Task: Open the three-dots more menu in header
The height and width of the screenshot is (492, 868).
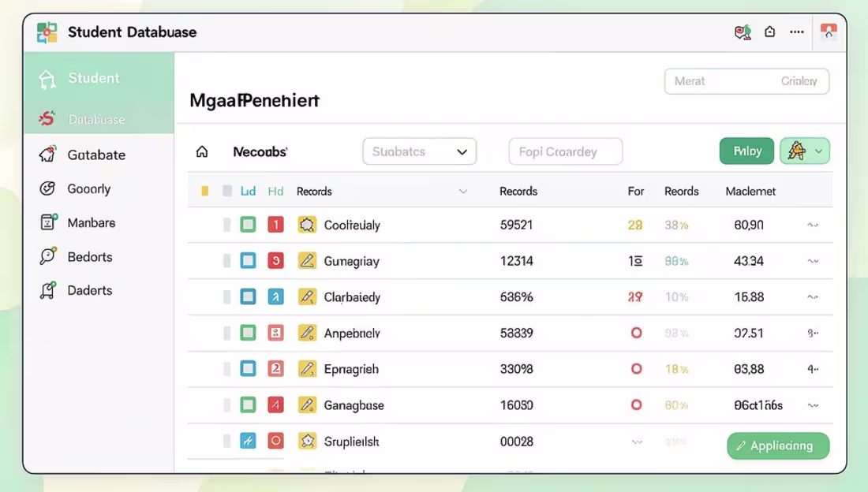Action: click(x=797, y=32)
